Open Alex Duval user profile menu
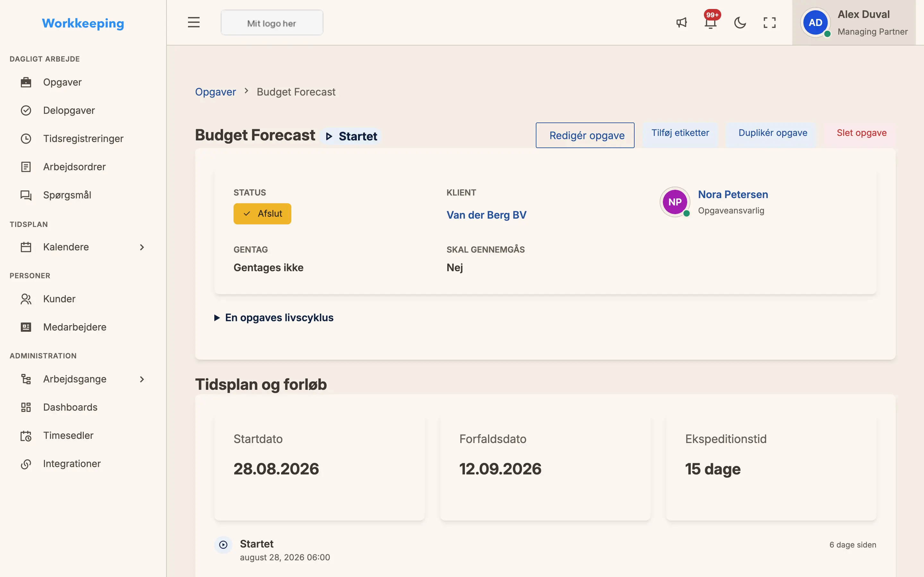Image resolution: width=924 pixels, height=577 pixels. point(854,22)
